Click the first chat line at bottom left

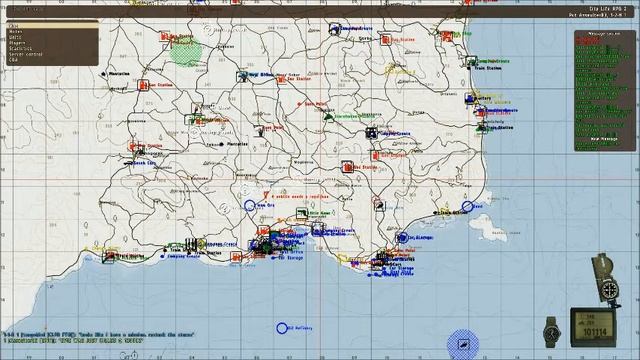click(99, 335)
